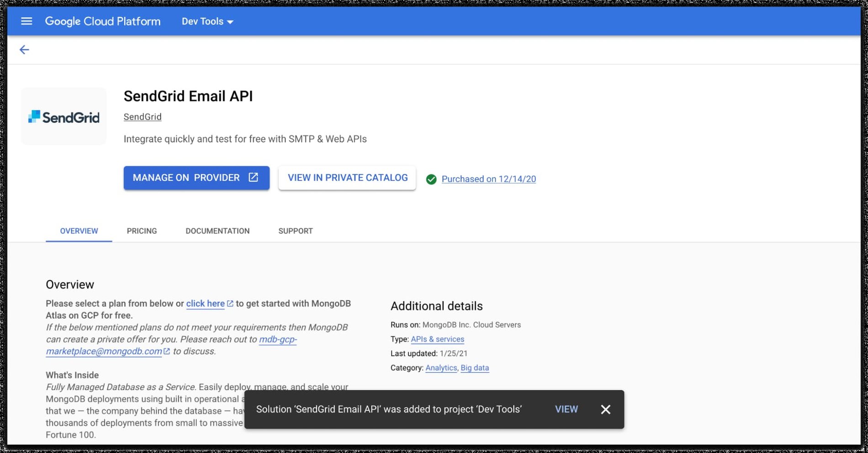Switch to the Pricing tab
This screenshot has width=868, height=453.
(142, 231)
